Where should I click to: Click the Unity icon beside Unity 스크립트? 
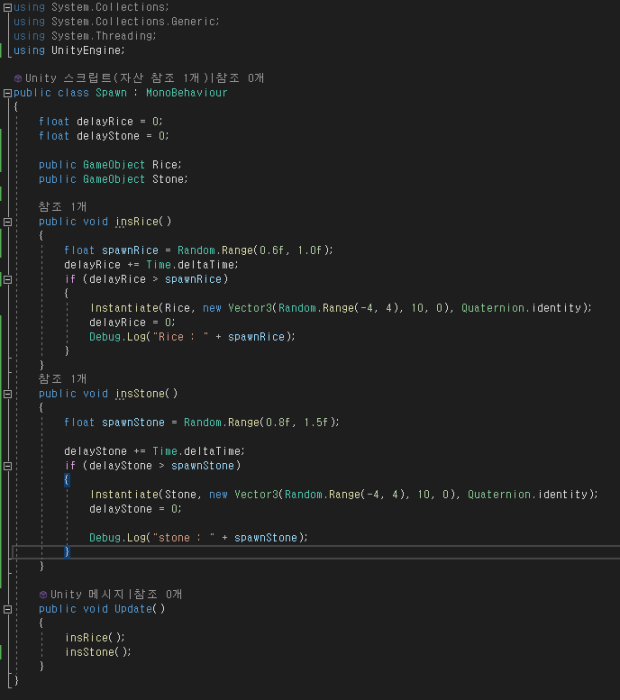tap(18, 78)
